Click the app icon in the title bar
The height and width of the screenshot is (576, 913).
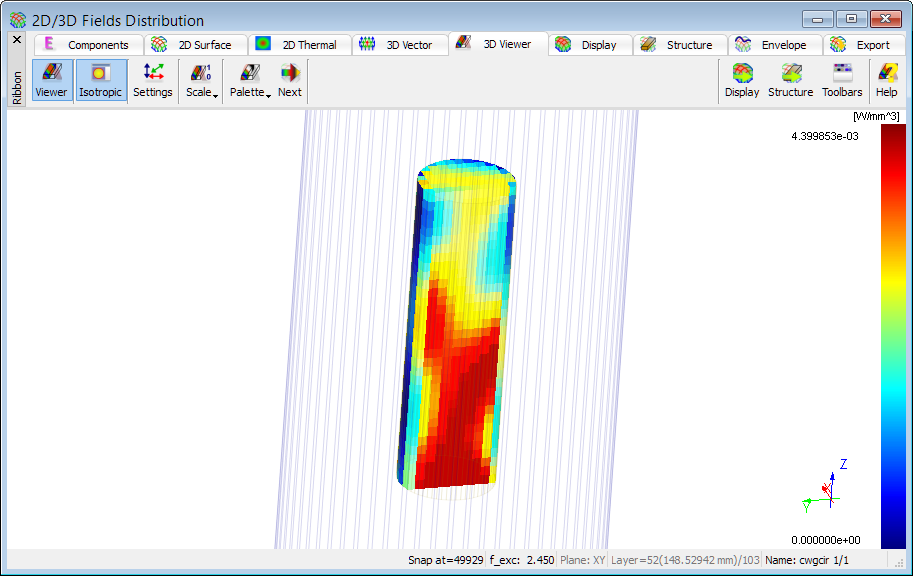(x=17, y=20)
